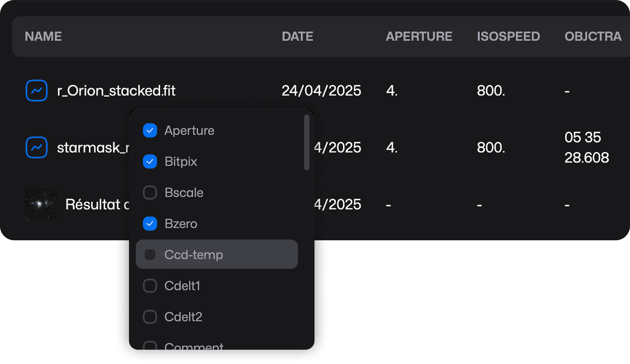Sort by the NAME column header
Image resolution: width=630 pixels, height=364 pixels.
(x=43, y=36)
